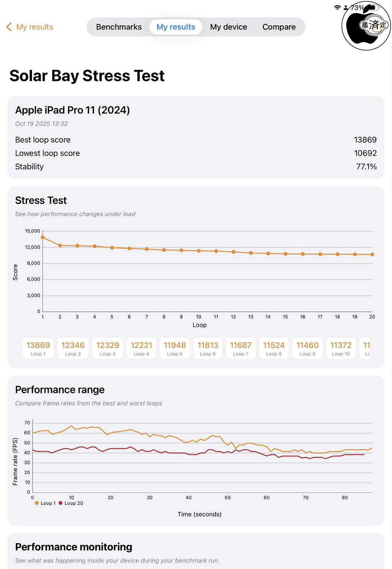
Task: Select the My results tab
Action: pyautogui.click(x=176, y=27)
